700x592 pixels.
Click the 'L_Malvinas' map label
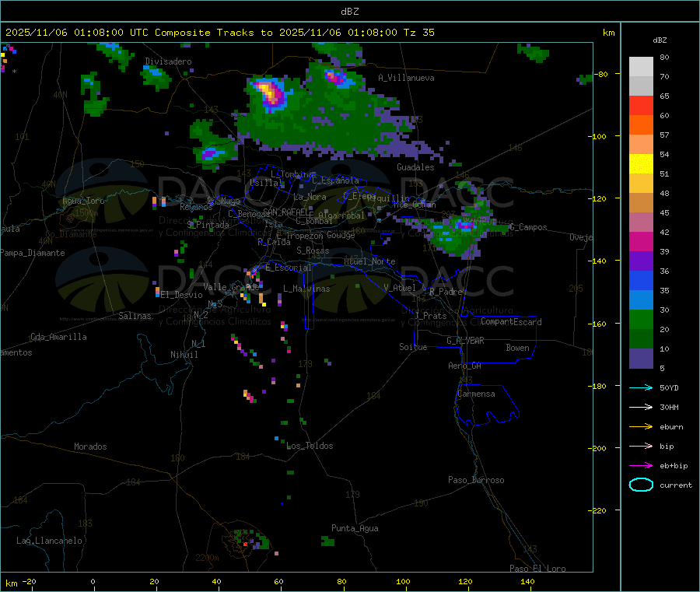click(x=306, y=289)
